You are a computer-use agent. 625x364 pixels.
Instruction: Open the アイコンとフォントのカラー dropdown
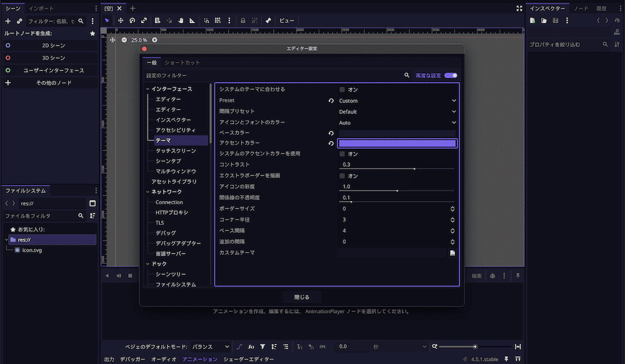[x=397, y=122]
